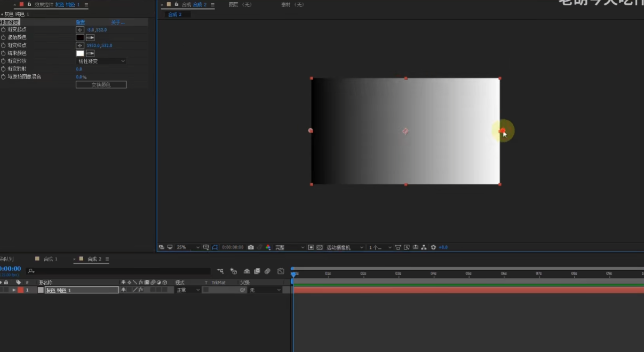The image size is (644, 352).
Task: Toggle stopwatch for 起始颜色
Action: [3, 37]
